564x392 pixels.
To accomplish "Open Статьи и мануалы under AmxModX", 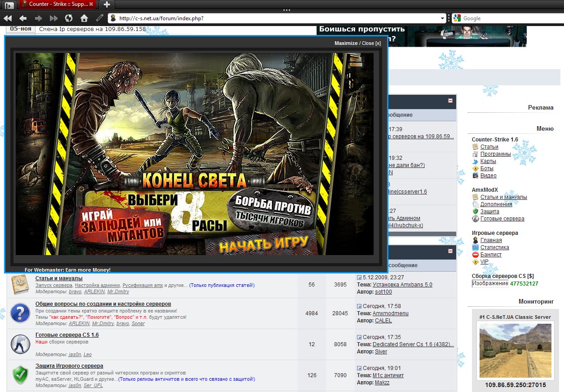I will pyautogui.click(x=503, y=197).
